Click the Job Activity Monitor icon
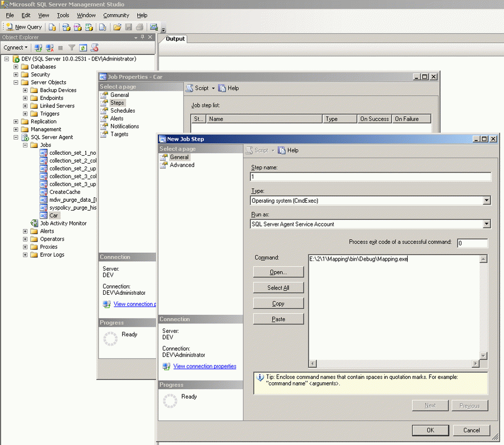Screen dimensions: 504x445 (x=34, y=223)
